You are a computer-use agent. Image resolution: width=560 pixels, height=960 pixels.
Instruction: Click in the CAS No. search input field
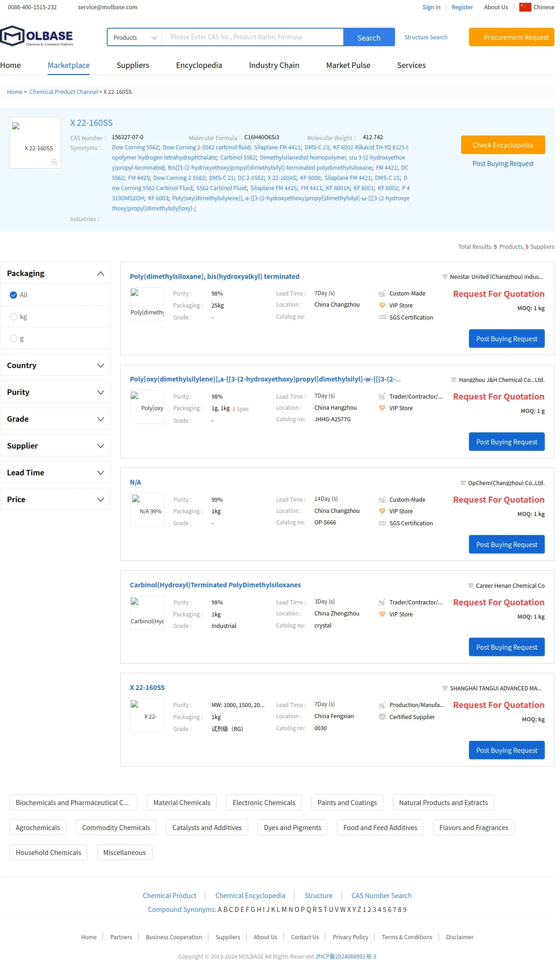252,37
